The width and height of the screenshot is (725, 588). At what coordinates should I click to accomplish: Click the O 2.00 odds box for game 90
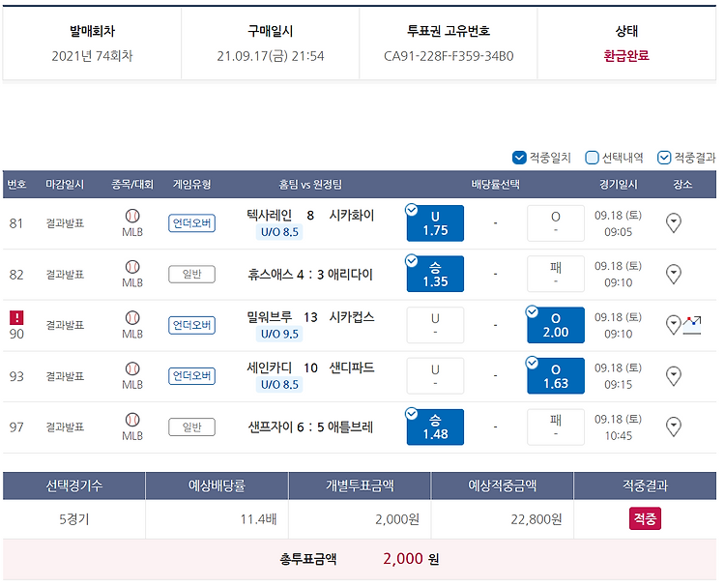556,325
